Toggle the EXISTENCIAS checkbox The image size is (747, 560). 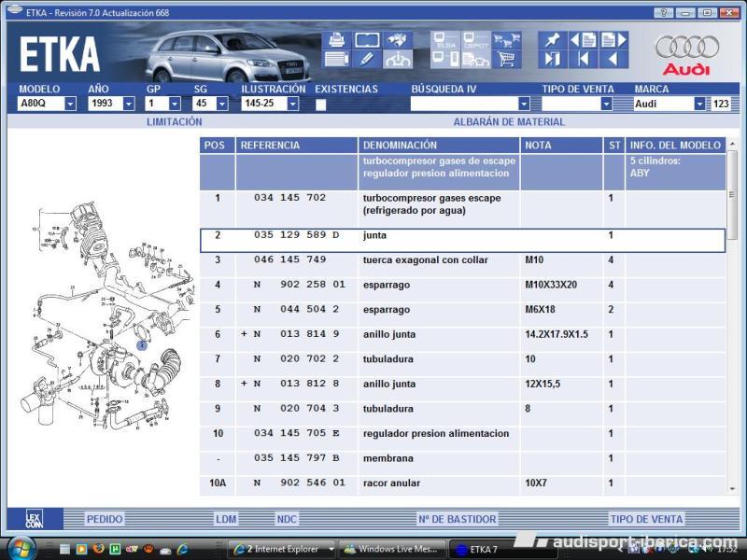321,105
